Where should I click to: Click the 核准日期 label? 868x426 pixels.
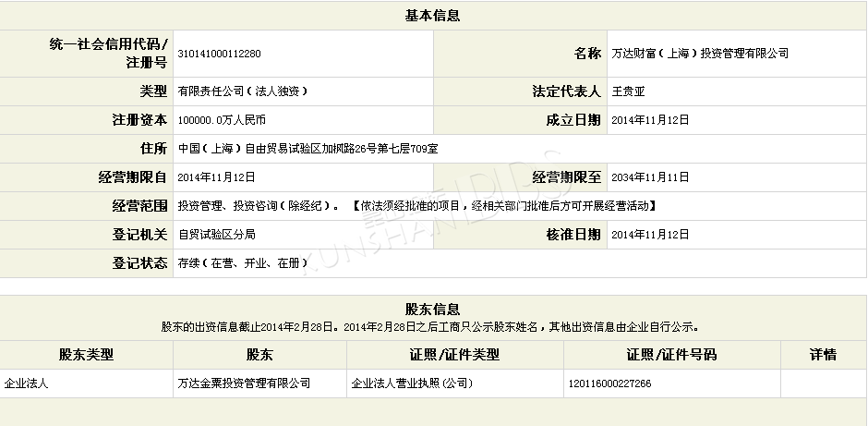click(x=573, y=235)
